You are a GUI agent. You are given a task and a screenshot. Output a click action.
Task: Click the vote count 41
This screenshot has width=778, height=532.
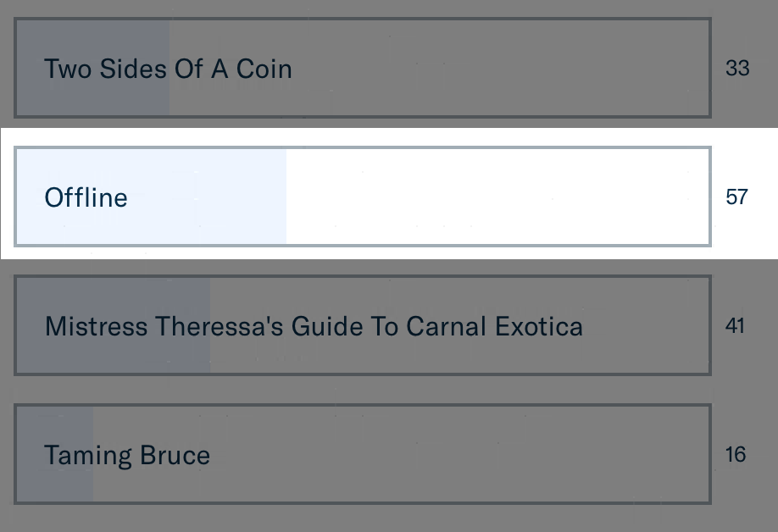735,326
